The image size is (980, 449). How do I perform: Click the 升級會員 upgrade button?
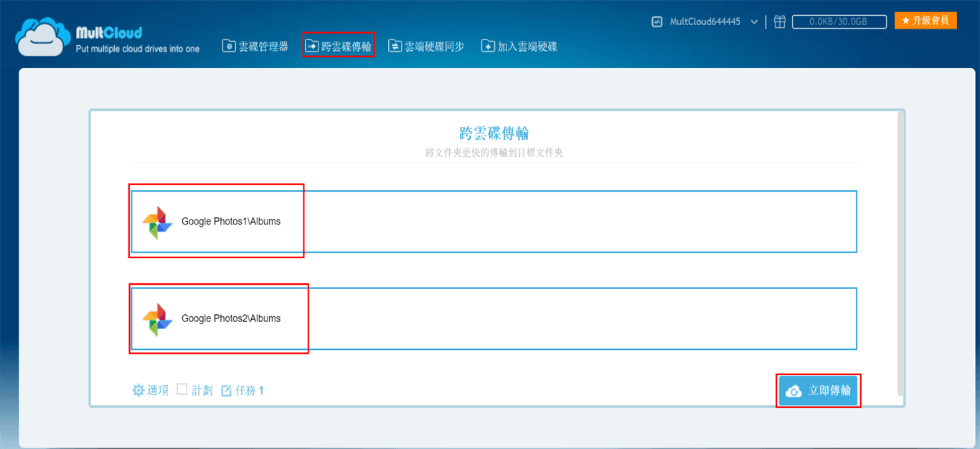925,21
